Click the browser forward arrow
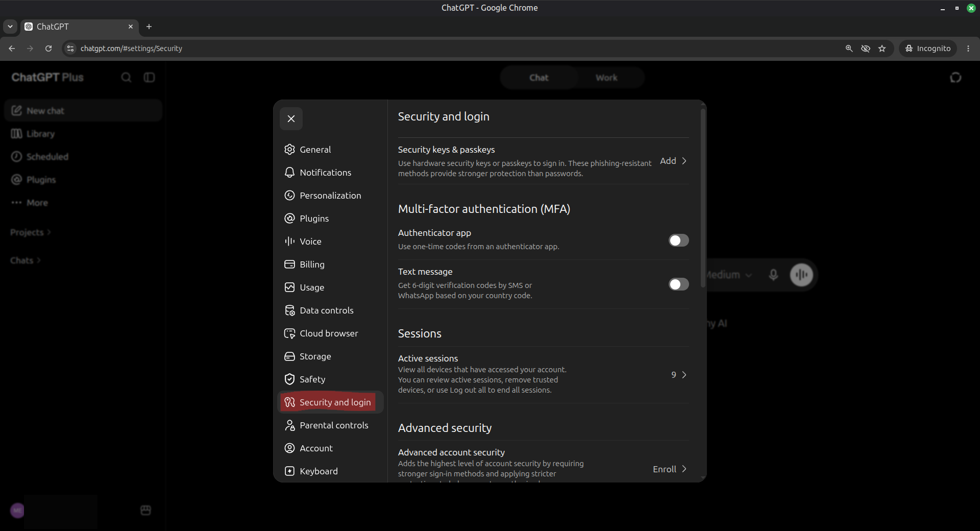This screenshot has width=980, height=531. click(x=30, y=49)
